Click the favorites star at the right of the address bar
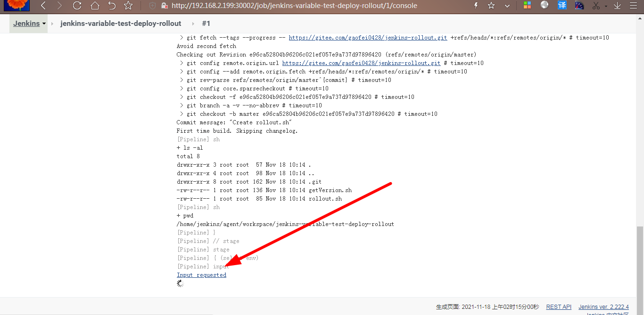Image resolution: width=644 pixels, height=315 pixels. pyautogui.click(x=491, y=6)
